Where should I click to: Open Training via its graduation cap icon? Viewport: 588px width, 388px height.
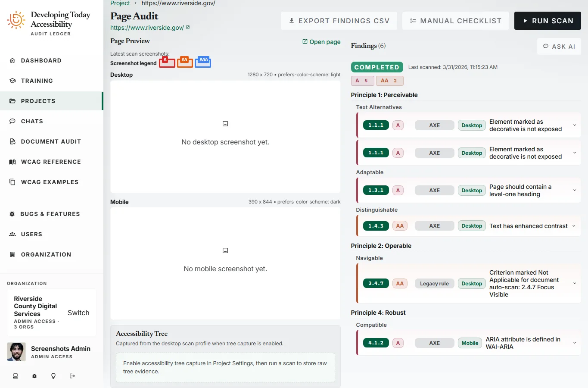point(12,81)
